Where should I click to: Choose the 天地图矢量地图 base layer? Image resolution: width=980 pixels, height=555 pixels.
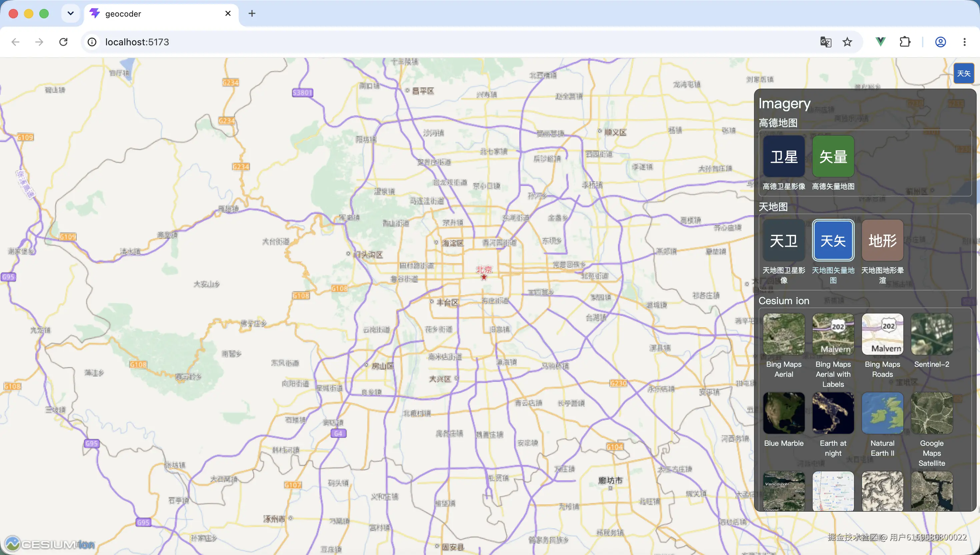coord(833,241)
